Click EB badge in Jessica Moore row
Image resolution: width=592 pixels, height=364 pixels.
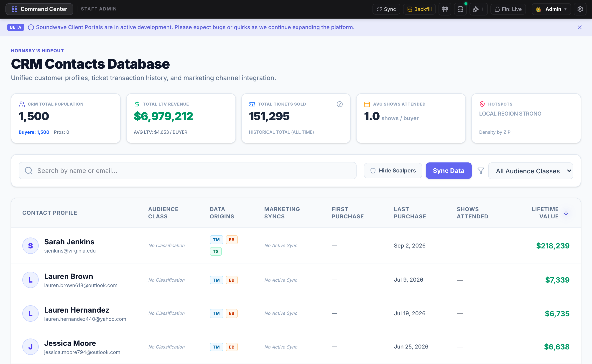[x=232, y=347]
